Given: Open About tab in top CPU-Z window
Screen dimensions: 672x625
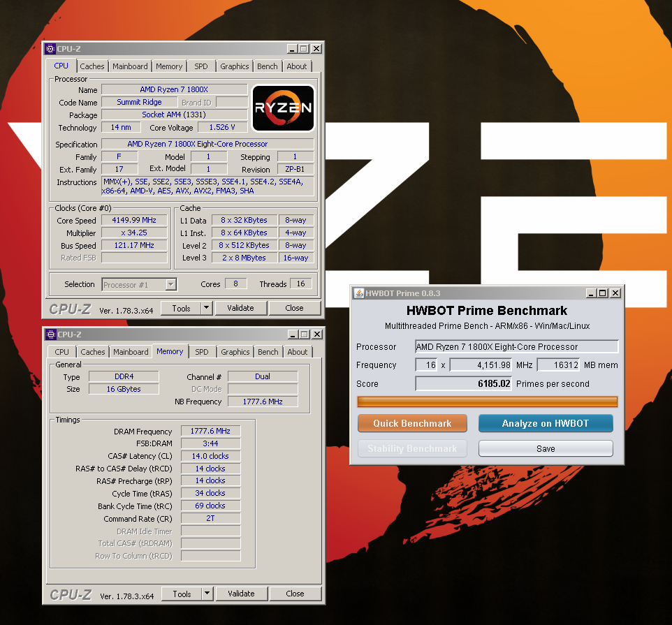Looking at the screenshot, I should coord(297,66).
